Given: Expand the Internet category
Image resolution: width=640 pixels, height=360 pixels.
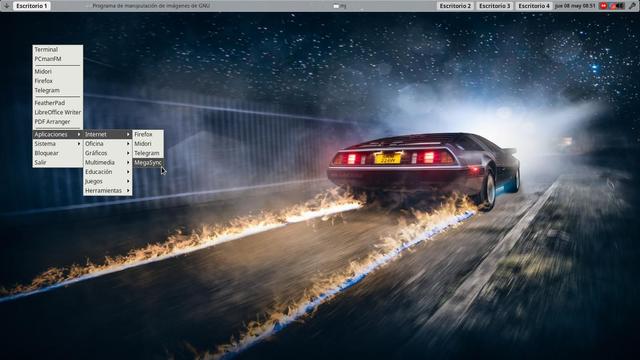Looking at the screenshot, I should pos(107,134).
